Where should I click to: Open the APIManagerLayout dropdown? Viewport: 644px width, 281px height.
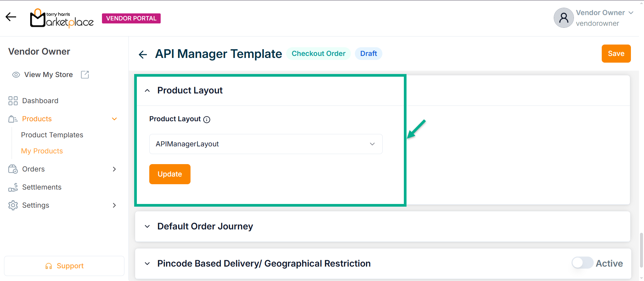pos(266,144)
